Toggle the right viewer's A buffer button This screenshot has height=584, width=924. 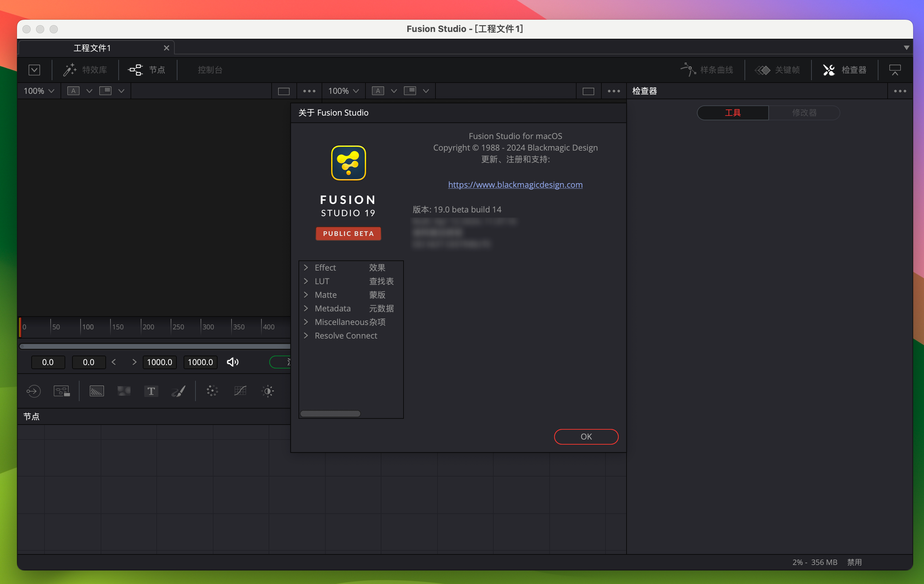point(378,91)
